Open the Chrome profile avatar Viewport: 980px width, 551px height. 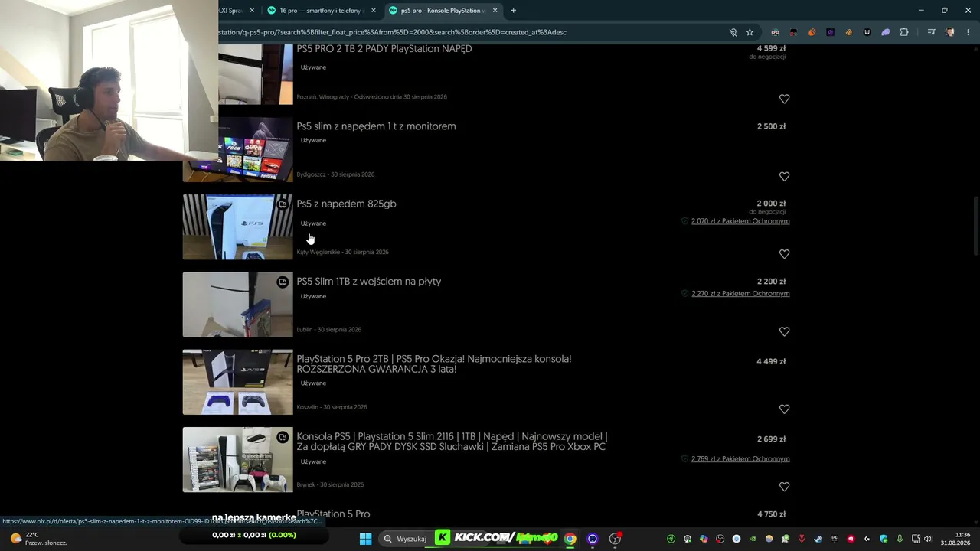tap(950, 32)
